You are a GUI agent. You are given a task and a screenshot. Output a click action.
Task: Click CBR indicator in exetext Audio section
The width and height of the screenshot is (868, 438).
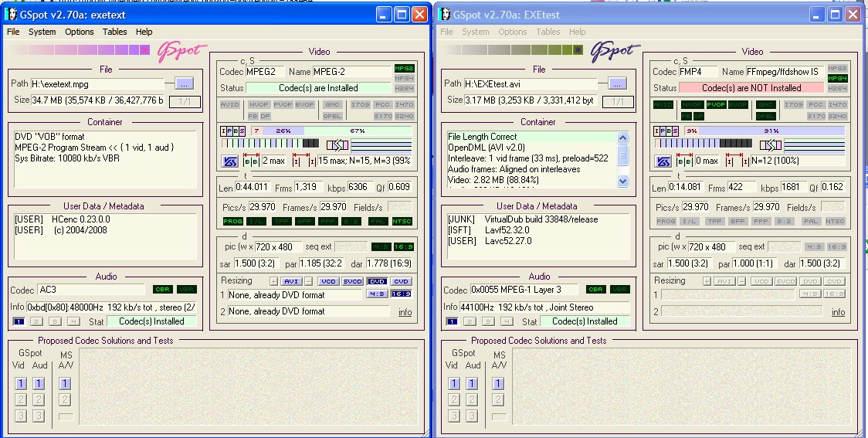click(163, 290)
